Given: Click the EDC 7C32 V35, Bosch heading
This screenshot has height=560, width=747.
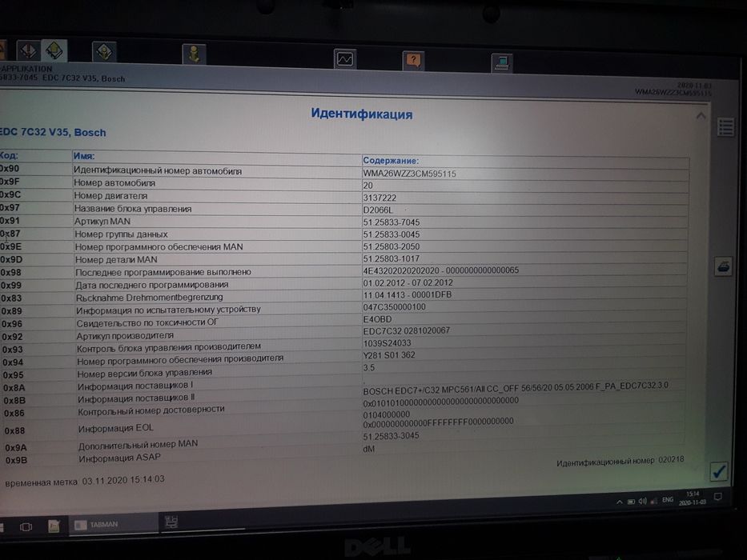Looking at the screenshot, I should pyautogui.click(x=53, y=132).
